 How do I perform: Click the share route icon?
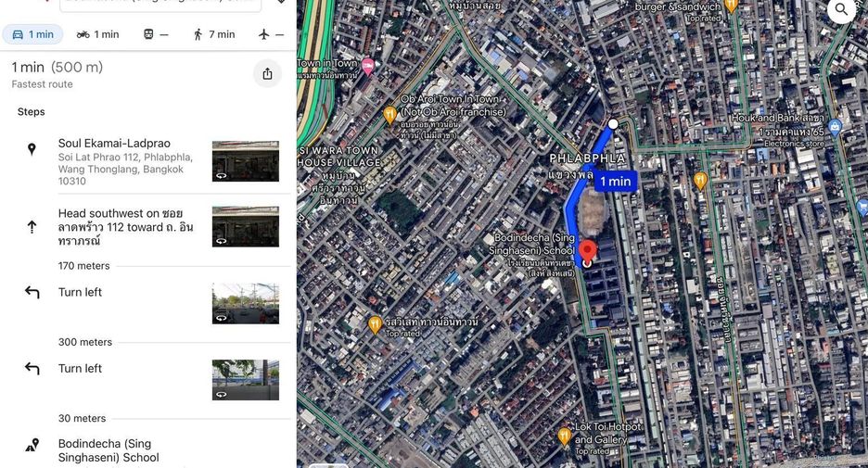point(267,73)
